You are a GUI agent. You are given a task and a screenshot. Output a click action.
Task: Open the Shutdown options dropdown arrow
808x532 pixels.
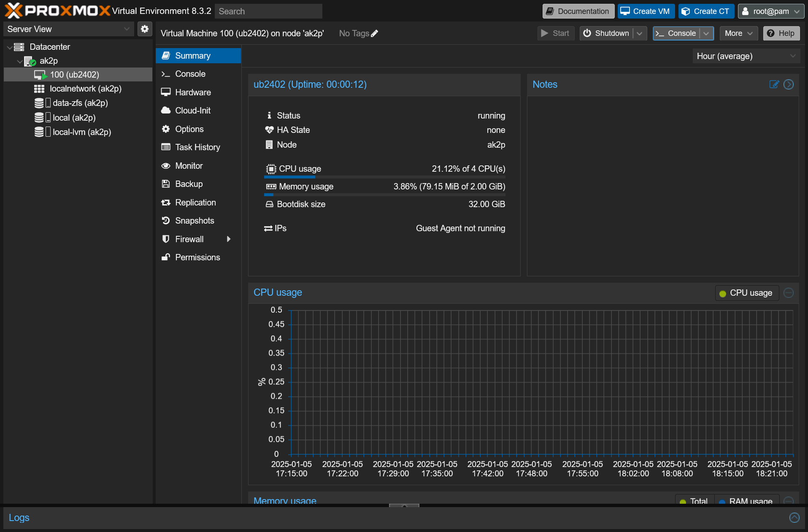(x=640, y=33)
